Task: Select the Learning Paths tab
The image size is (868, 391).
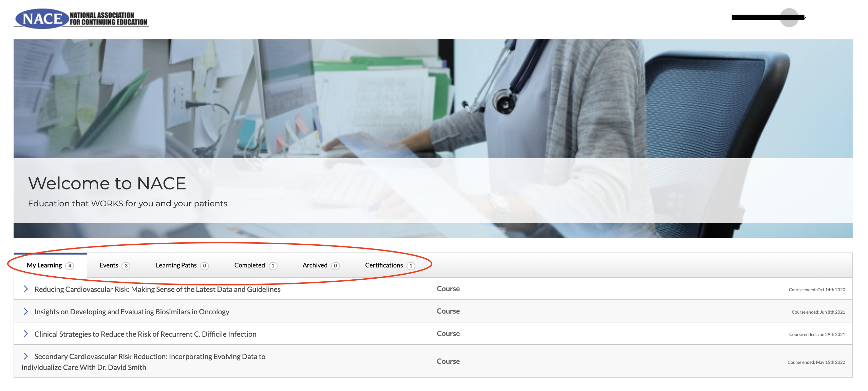Action: pyautogui.click(x=176, y=265)
